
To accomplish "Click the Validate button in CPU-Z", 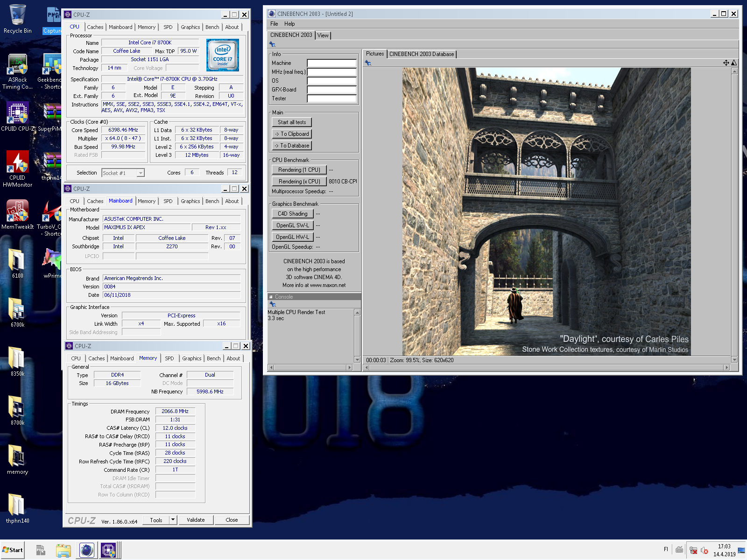I will point(196,520).
